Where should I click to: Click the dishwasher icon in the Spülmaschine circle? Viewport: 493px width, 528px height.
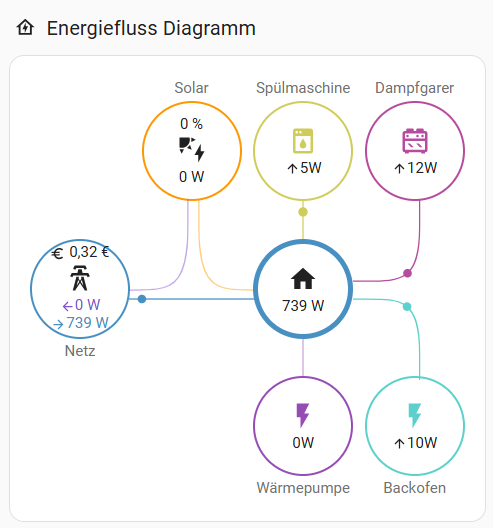pos(303,141)
